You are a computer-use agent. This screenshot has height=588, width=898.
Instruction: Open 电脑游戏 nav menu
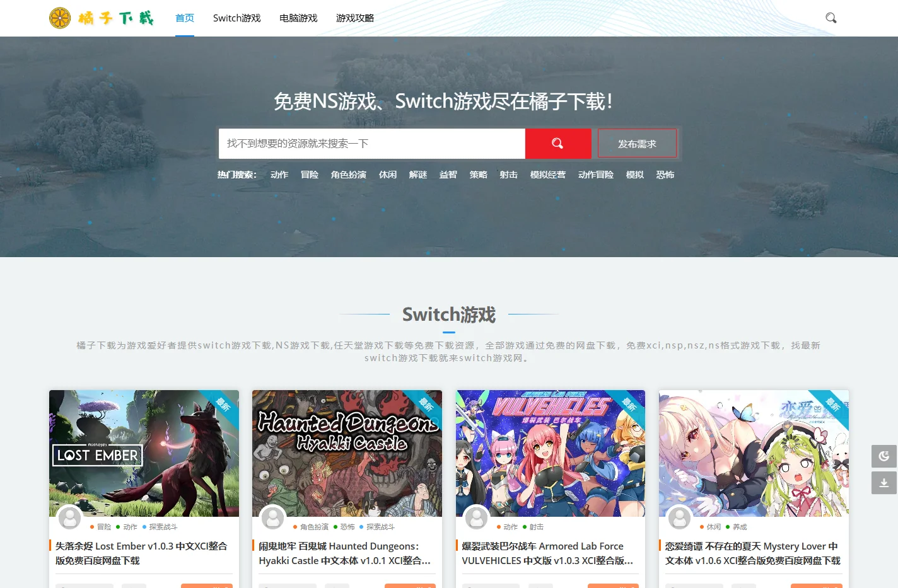pos(298,18)
